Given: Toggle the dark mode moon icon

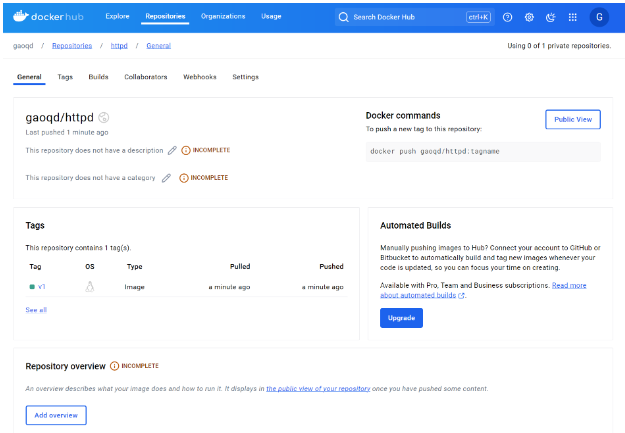Looking at the screenshot, I should pyautogui.click(x=550, y=17).
